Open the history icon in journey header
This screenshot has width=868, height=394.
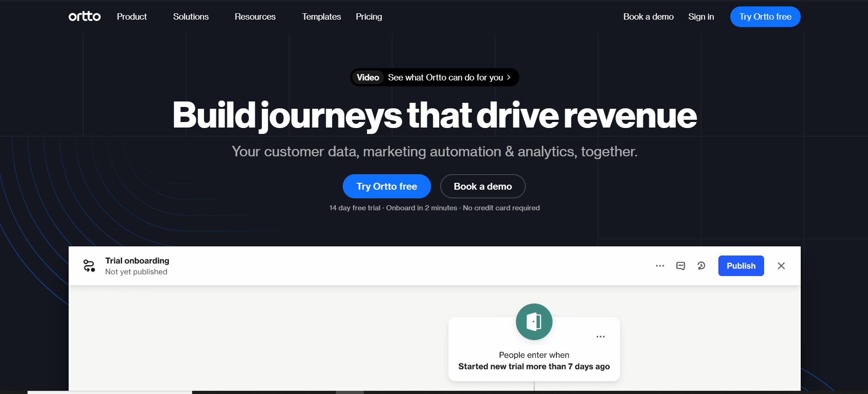(701, 266)
